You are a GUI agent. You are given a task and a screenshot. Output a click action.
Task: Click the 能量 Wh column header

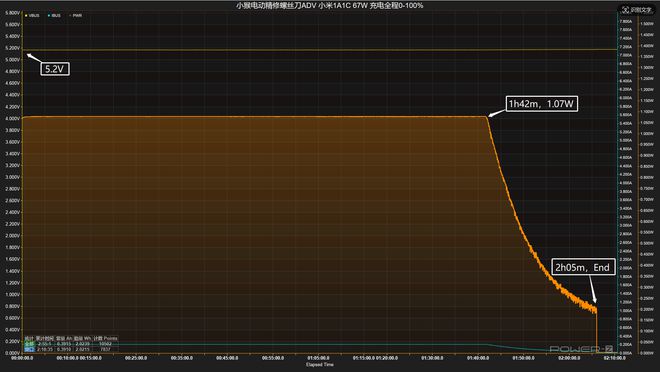tap(82, 338)
